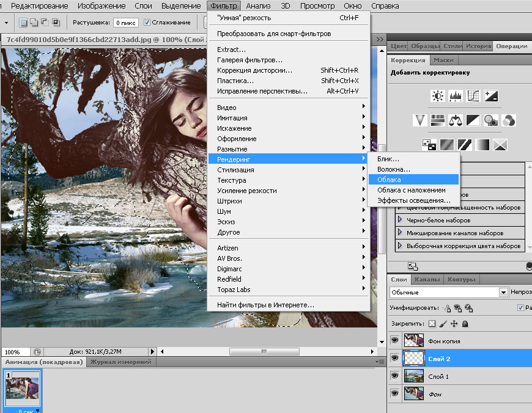Click the horizontal scrollbar thumb under canvas
532x413 pixels.
264,352
